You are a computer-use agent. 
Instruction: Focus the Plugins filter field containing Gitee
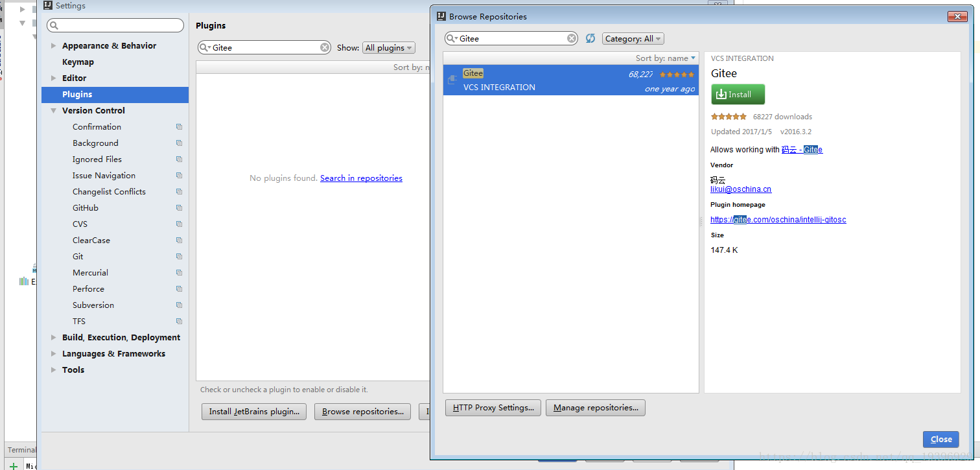pyautogui.click(x=264, y=47)
